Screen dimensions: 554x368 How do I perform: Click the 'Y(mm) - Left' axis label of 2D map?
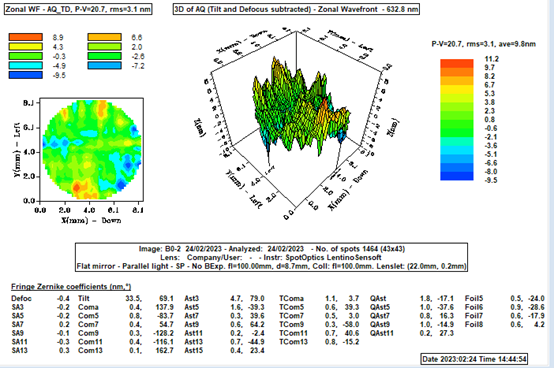[x=18, y=150]
